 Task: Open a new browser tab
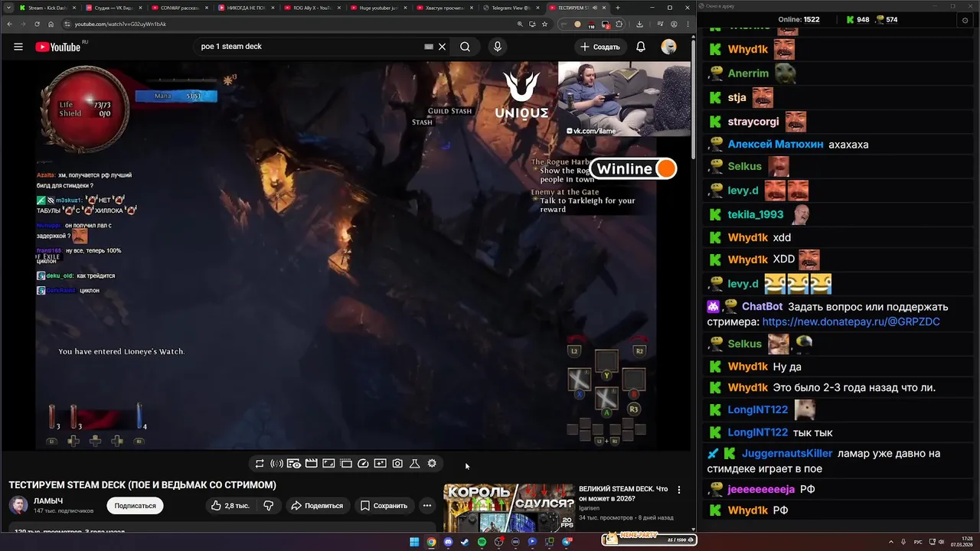coord(618,8)
